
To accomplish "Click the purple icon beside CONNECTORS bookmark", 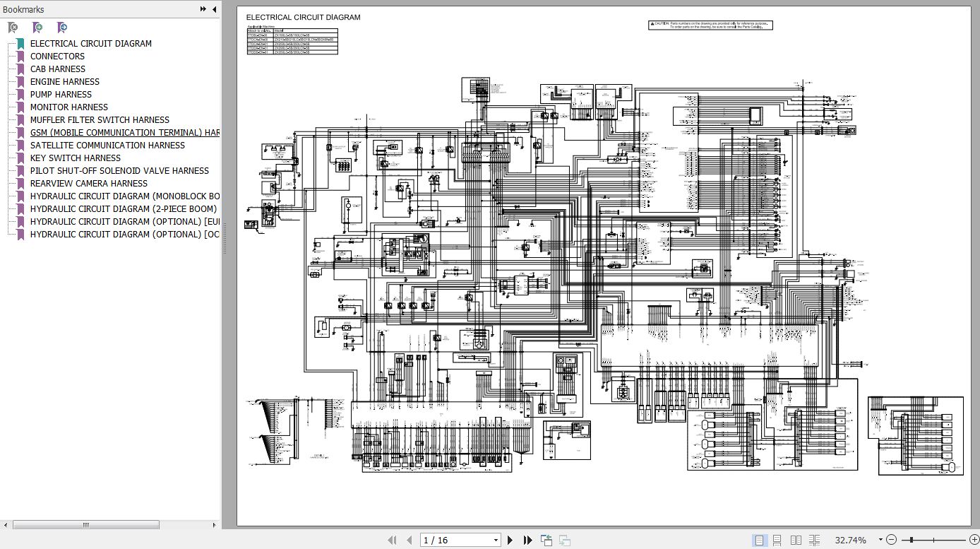I will [20, 57].
